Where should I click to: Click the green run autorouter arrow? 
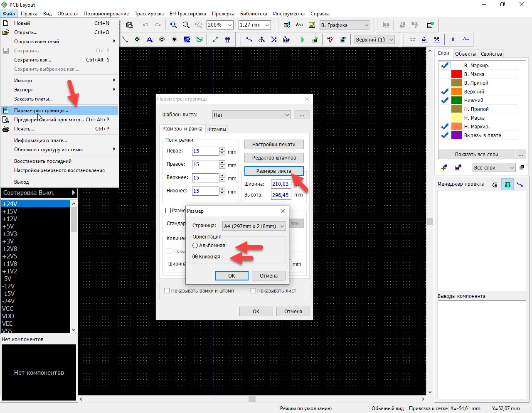coord(303,40)
